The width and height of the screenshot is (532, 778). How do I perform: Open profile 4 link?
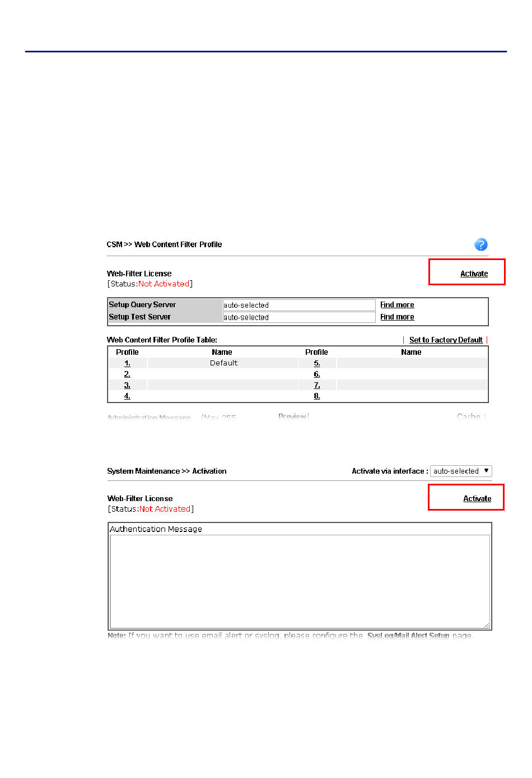click(127, 396)
